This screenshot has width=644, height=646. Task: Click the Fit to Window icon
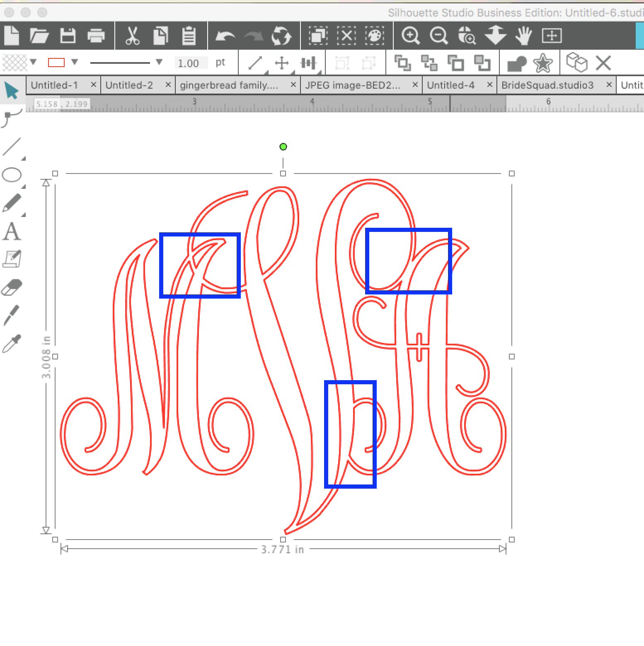(552, 36)
